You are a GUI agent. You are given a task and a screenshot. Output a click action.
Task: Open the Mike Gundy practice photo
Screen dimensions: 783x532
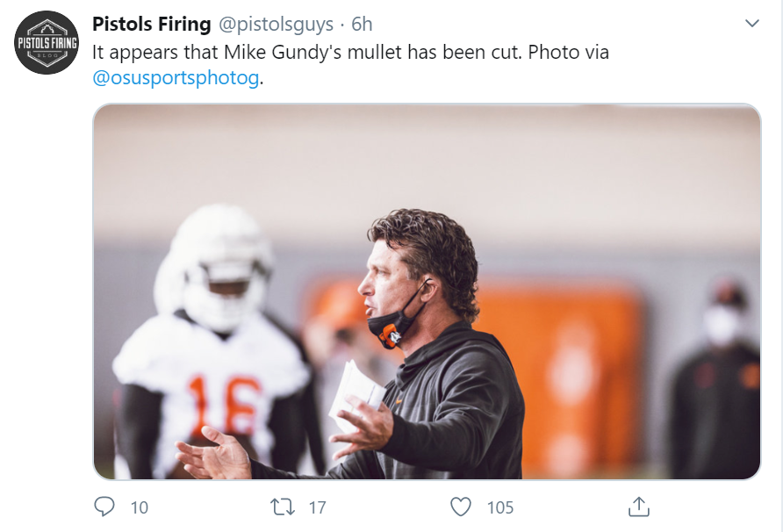click(x=427, y=291)
